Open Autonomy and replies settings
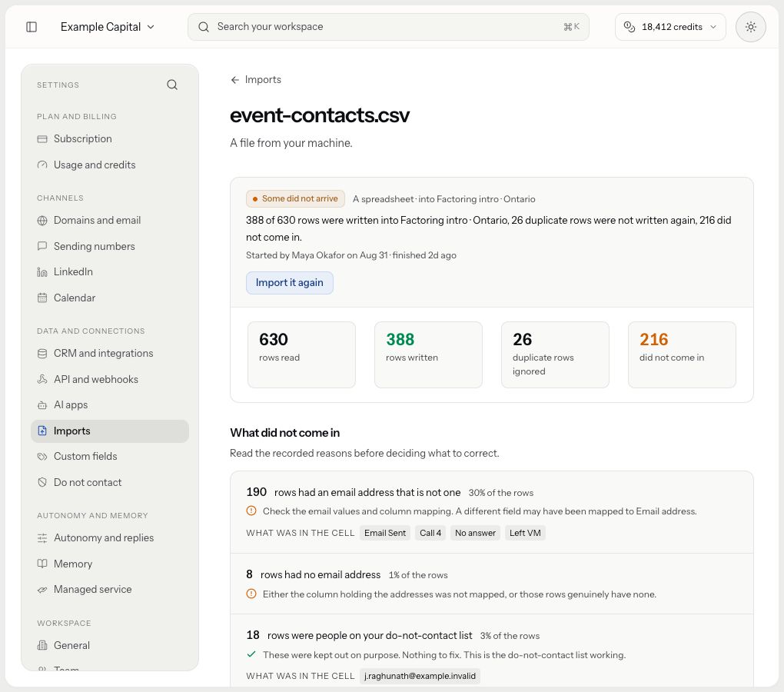Image resolution: width=784 pixels, height=692 pixels. coord(110,537)
